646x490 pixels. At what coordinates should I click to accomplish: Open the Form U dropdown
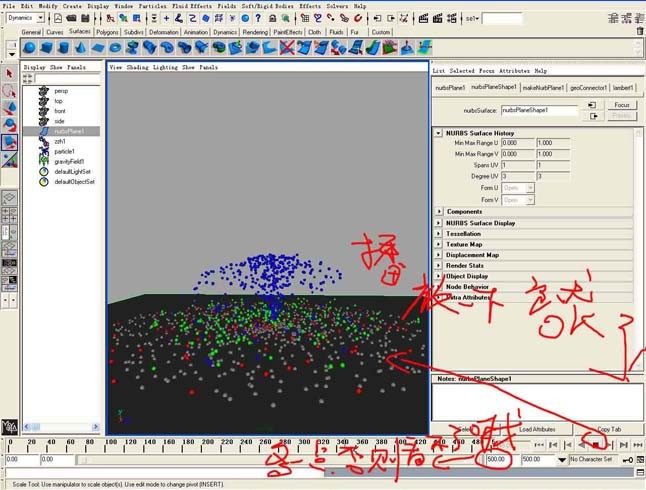[530, 188]
